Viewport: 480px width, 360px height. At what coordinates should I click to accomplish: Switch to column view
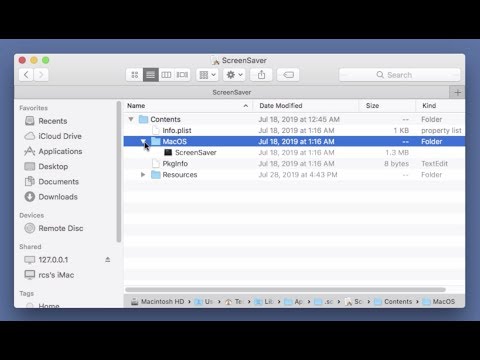(166, 75)
